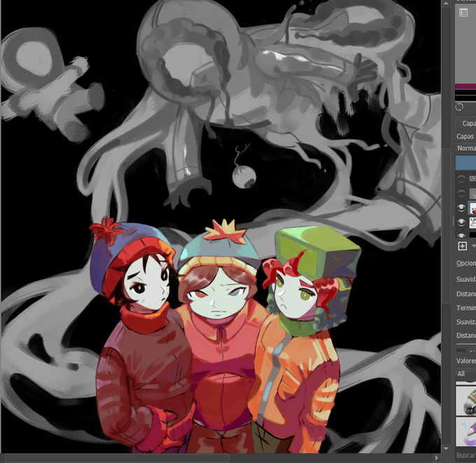Click the circular-arrows refresh icon above the Capa tab
The width and height of the screenshot is (476, 463).
[460, 107]
